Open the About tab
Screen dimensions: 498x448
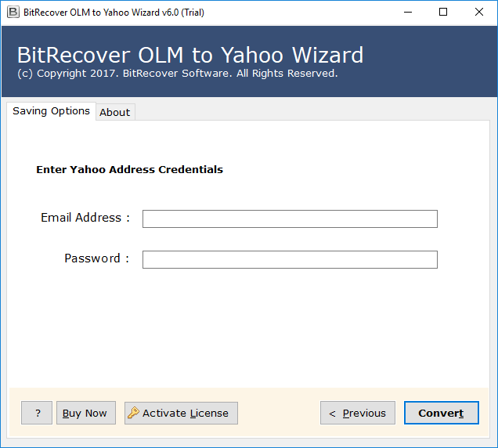(x=115, y=112)
